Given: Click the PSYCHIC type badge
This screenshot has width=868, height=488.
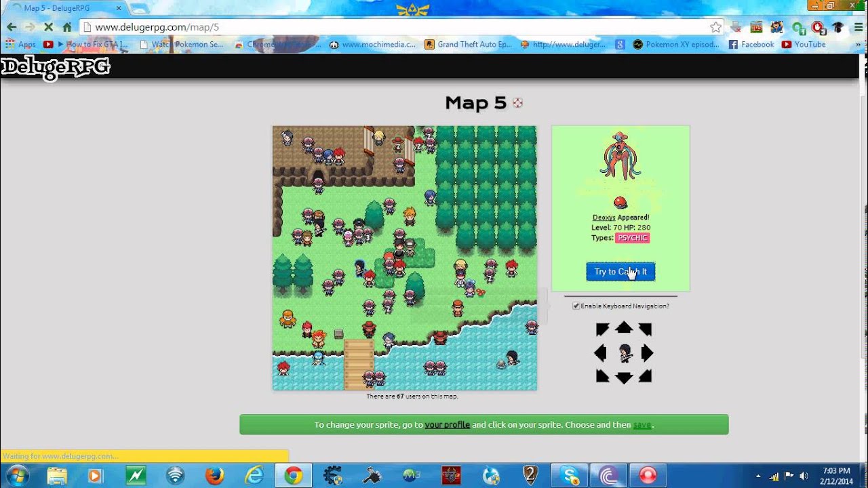Looking at the screenshot, I should point(632,238).
